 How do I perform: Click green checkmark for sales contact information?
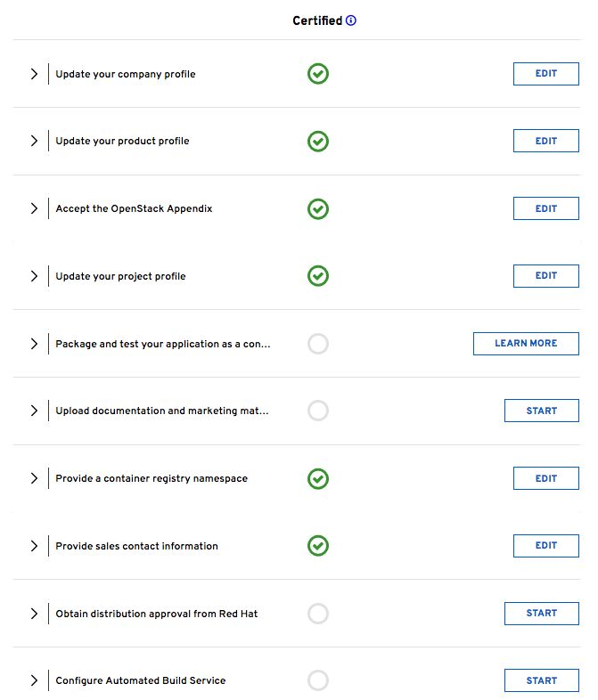(318, 546)
